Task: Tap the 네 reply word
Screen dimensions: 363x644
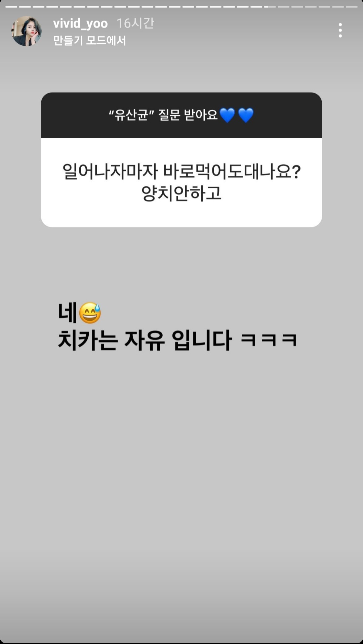Action: point(68,313)
